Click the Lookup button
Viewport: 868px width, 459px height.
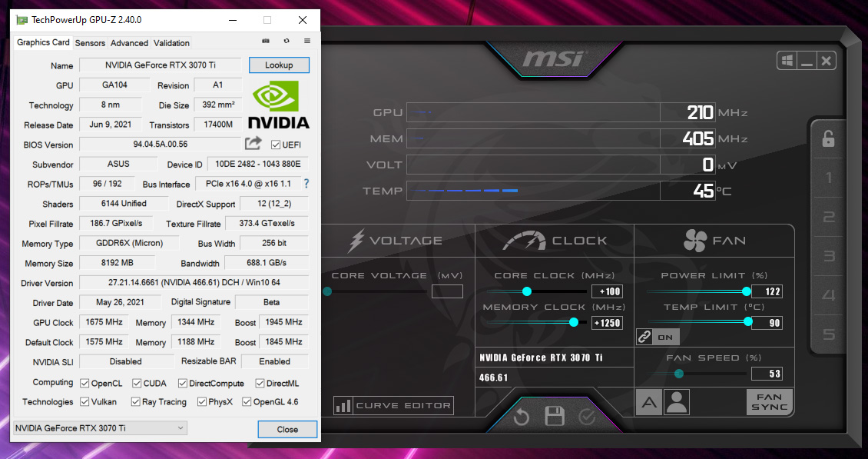pyautogui.click(x=279, y=65)
